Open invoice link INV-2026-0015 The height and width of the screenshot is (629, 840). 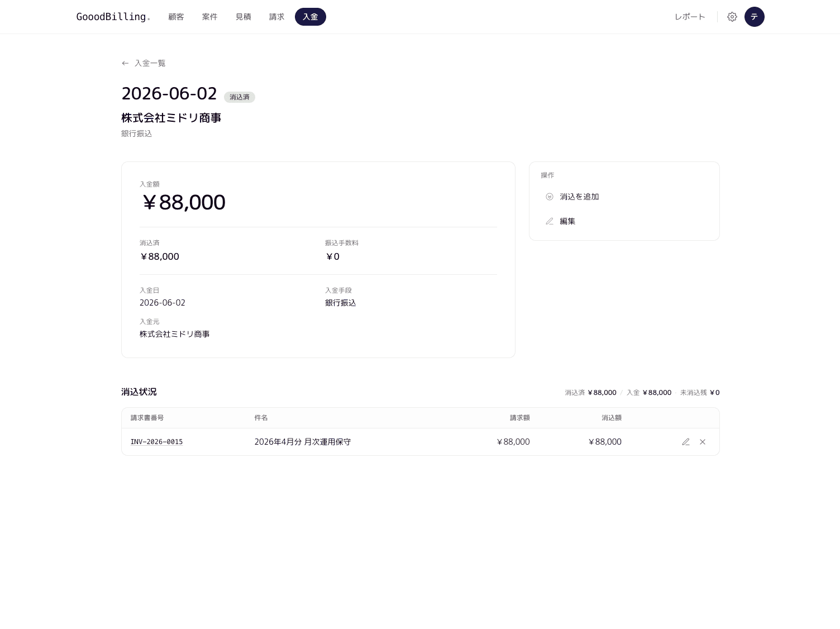point(157,442)
